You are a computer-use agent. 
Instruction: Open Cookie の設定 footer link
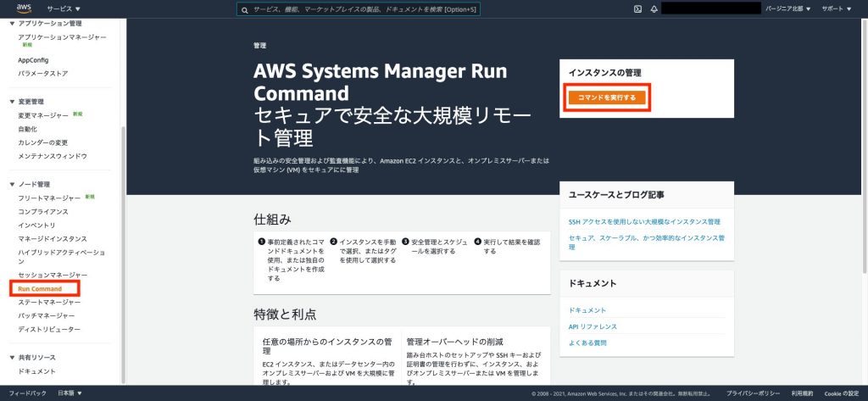pyautogui.click(x=842, y=393)
